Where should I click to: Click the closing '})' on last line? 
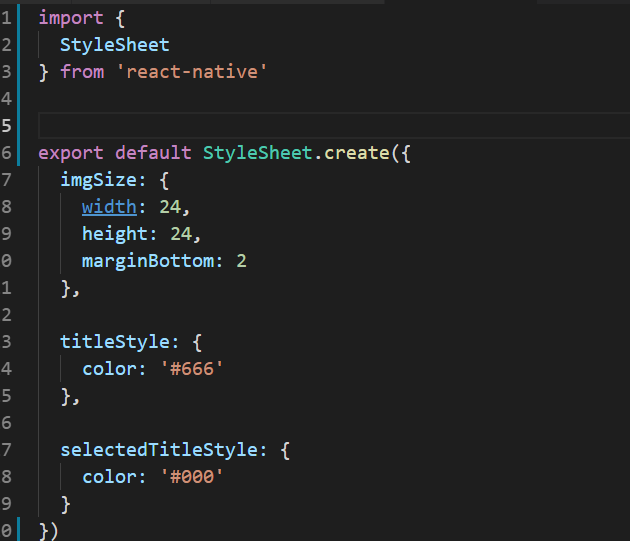tap(49, 531)
